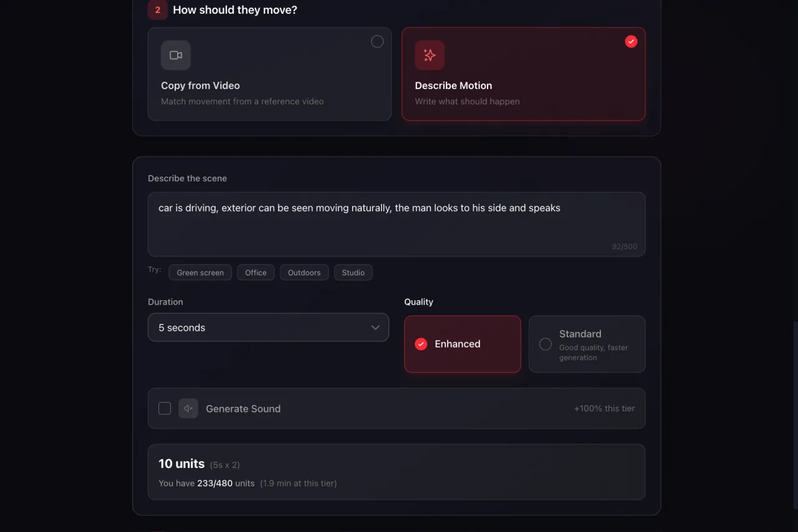Select the Standard quality radio button
This screenshot has width=798, height=532.
pos(545,343)
